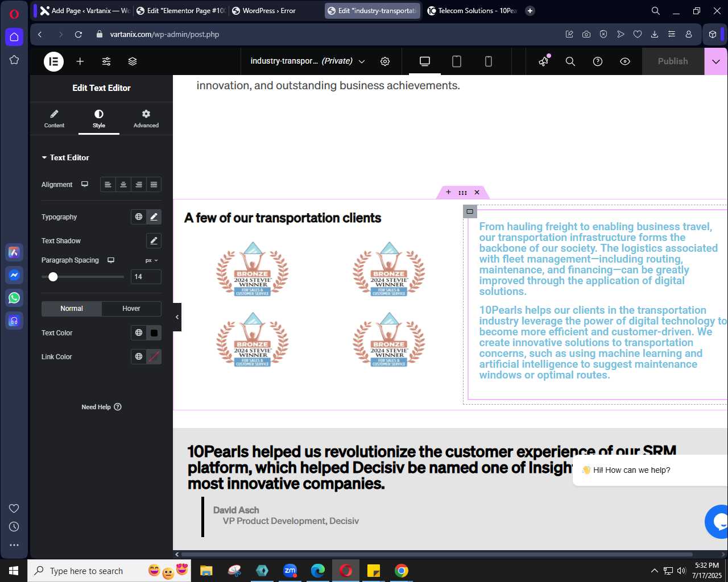Open Opera sidebar history clock icon

pyautogui.click(x=14, y=527)
